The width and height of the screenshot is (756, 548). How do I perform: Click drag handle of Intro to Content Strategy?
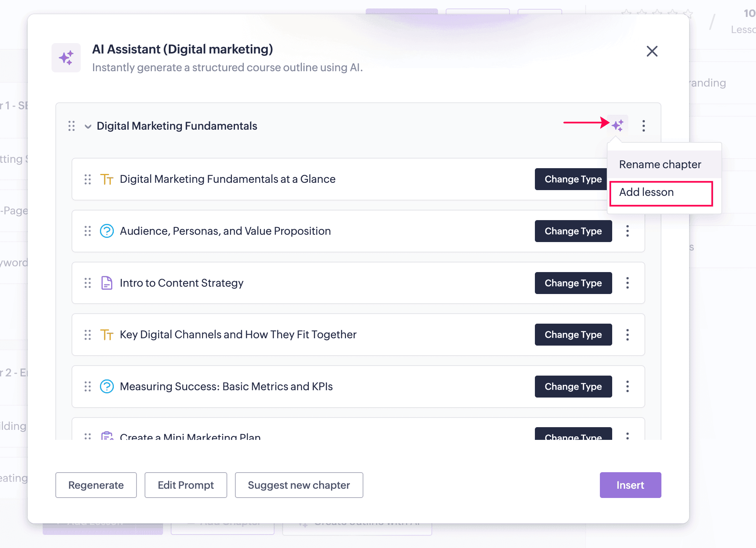pos(88,283)
